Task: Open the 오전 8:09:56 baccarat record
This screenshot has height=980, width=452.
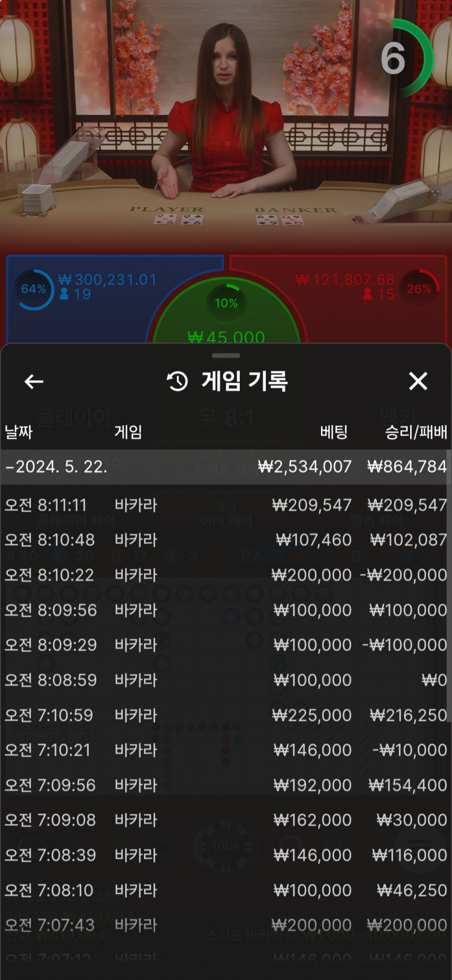Action: coord(226,610)
